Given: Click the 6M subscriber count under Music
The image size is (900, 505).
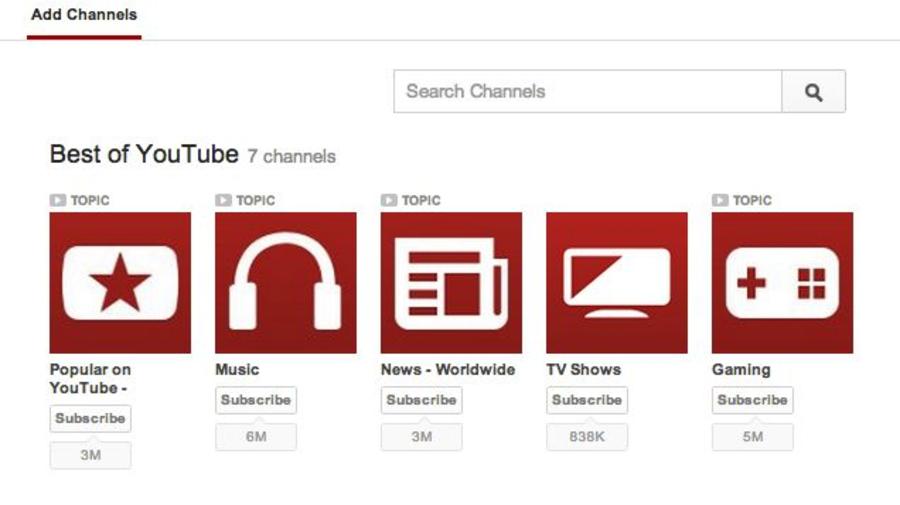Looking at the screenshot, I should point(256,437).
